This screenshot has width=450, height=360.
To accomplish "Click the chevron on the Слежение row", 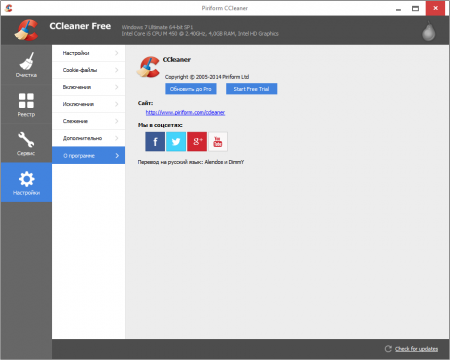I will click(117, 121).
